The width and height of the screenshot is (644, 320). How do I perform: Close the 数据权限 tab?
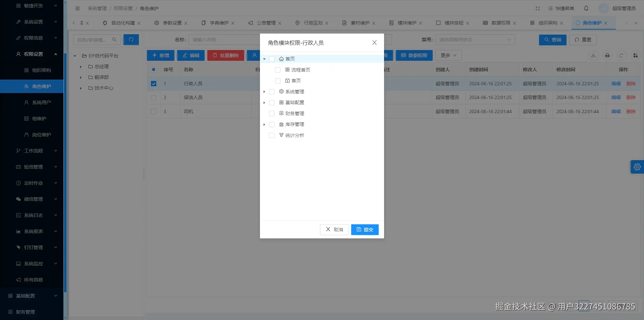pos(515,23)
